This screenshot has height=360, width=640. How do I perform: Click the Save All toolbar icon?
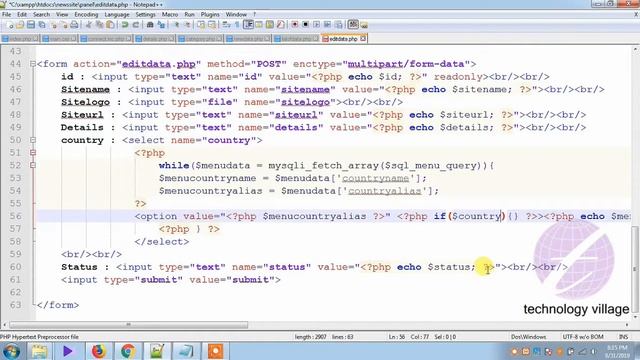click(x=42, y=25)
